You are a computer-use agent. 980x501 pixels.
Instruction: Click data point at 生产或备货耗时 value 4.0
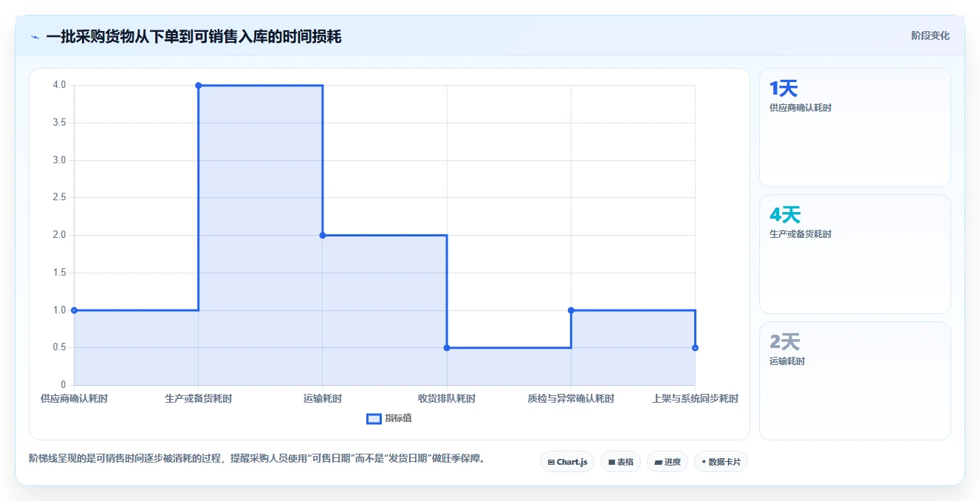pyautogui.click(x=199, y=85)
